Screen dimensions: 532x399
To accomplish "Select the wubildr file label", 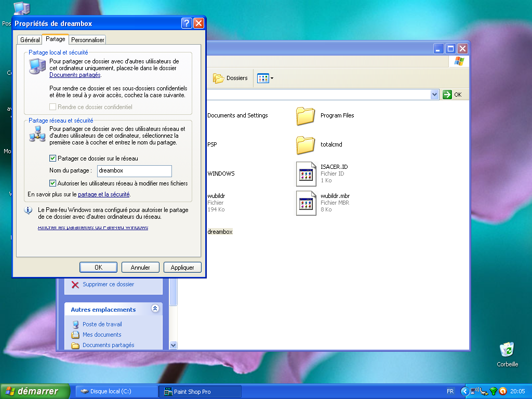I will (216, 196).
